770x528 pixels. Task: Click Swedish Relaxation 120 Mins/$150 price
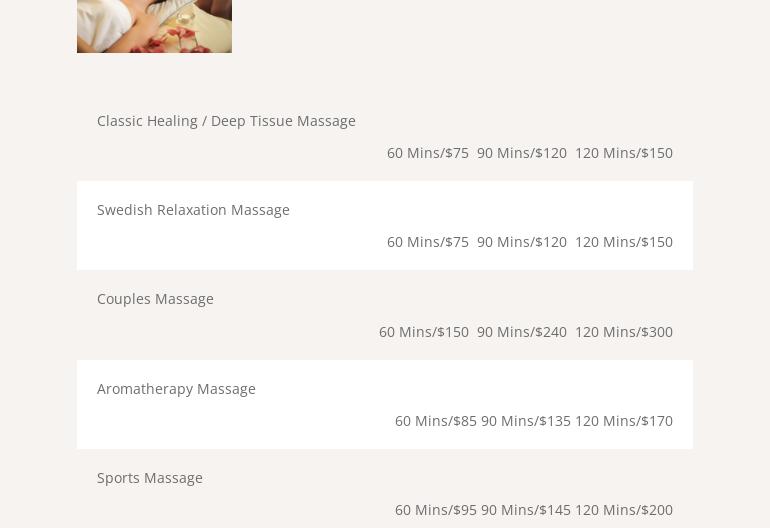coord(624,242)
